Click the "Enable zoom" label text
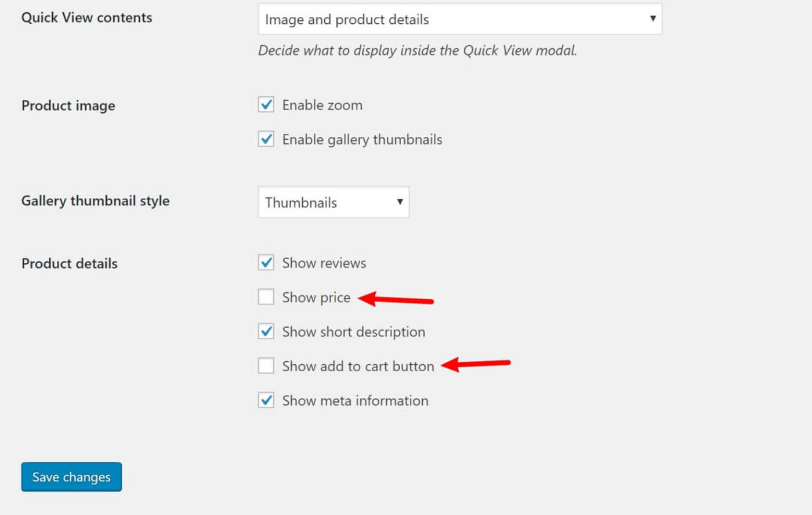812x515 pixels. [x=322, y=105]
